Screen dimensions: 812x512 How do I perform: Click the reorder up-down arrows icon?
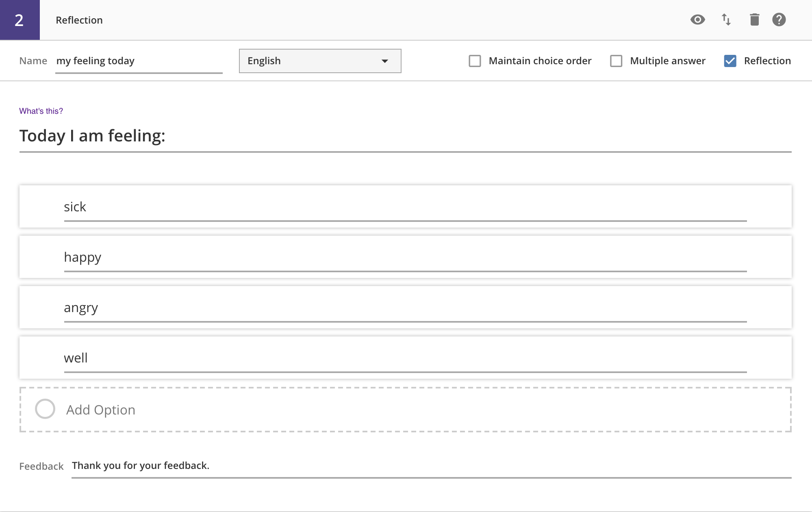(x=726, y=20)
